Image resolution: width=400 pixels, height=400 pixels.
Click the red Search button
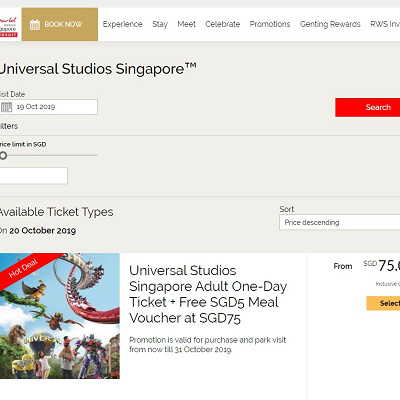tap(368, 107)
